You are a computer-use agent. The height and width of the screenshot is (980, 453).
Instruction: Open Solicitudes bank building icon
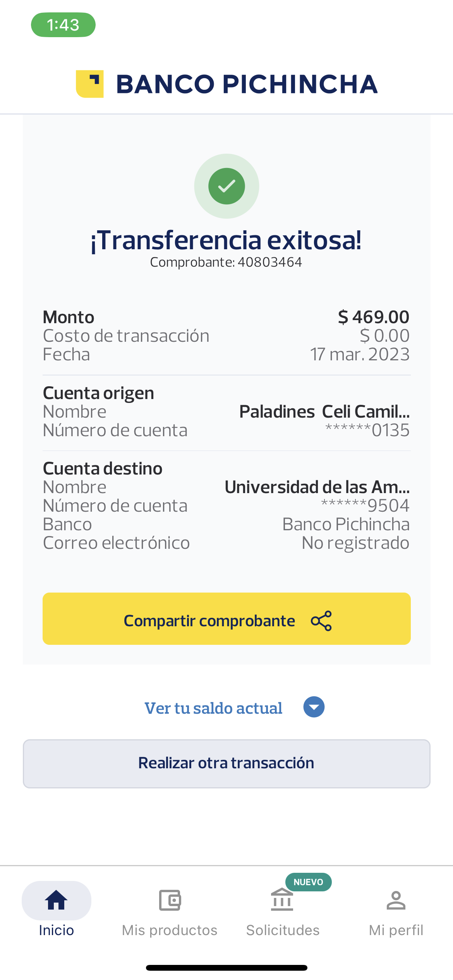tap(282, 900)
